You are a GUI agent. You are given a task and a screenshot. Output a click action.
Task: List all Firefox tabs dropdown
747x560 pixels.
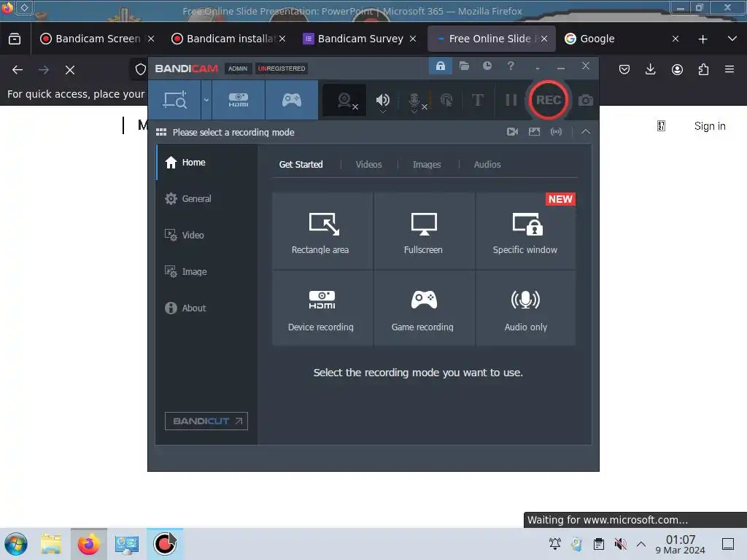click(x=732, y=39)
